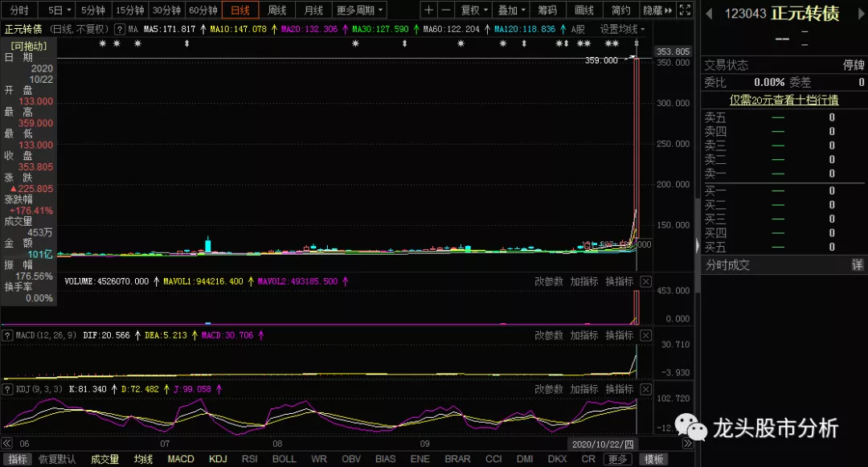The width and height of the screenshot is (868, 467).
Task: Select the 60分钟 chart tab
Action: (x=203, y=10)
